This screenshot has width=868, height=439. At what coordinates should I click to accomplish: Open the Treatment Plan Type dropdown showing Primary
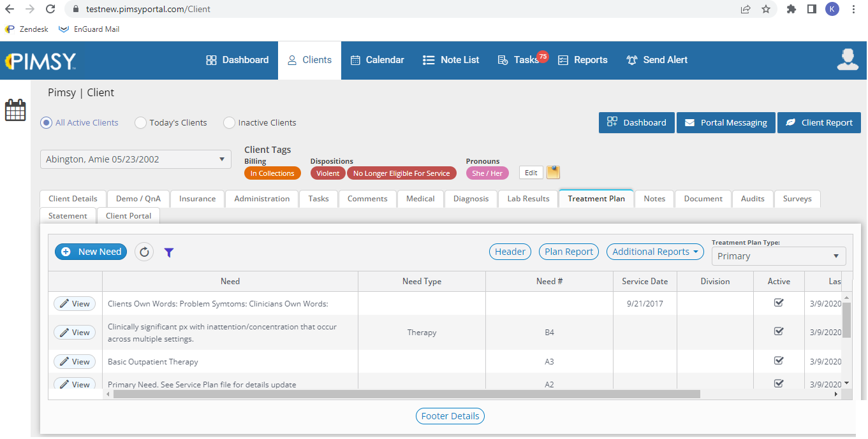[778, 255]
